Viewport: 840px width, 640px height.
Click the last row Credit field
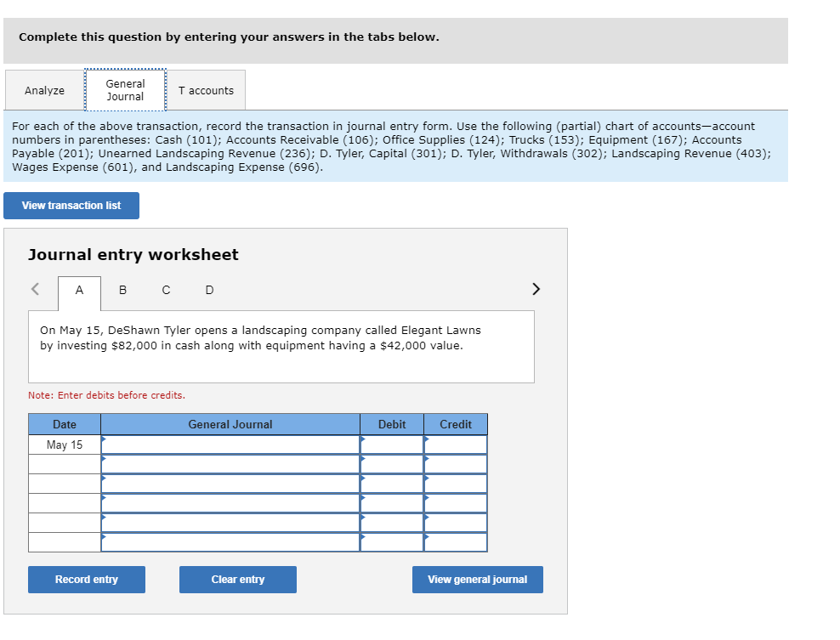point(456,542)
